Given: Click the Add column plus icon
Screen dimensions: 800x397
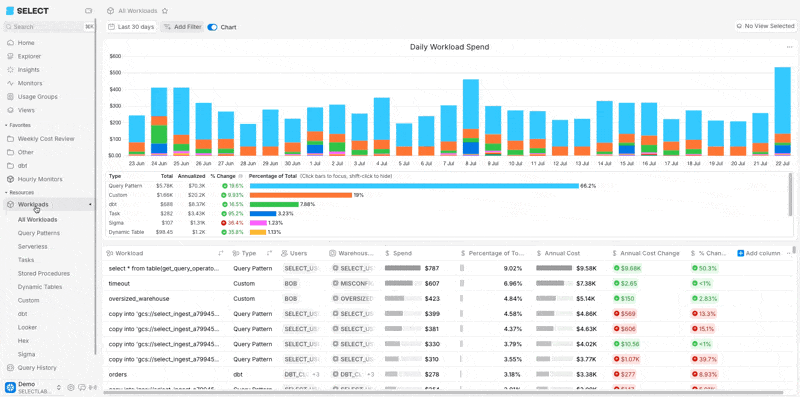Looking at the screenshot, I should [741, 253].
